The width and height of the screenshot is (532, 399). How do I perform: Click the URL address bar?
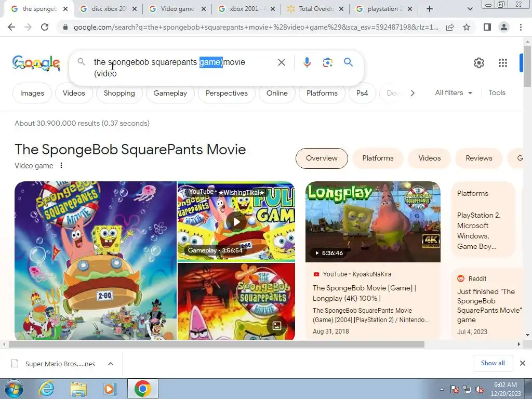(x=256, y=27)
